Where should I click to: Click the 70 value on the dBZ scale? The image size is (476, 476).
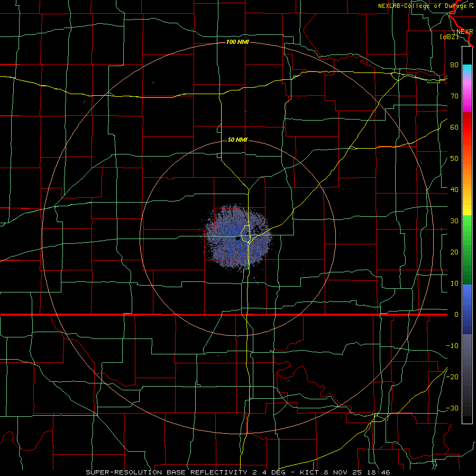[x=454, y=96]
